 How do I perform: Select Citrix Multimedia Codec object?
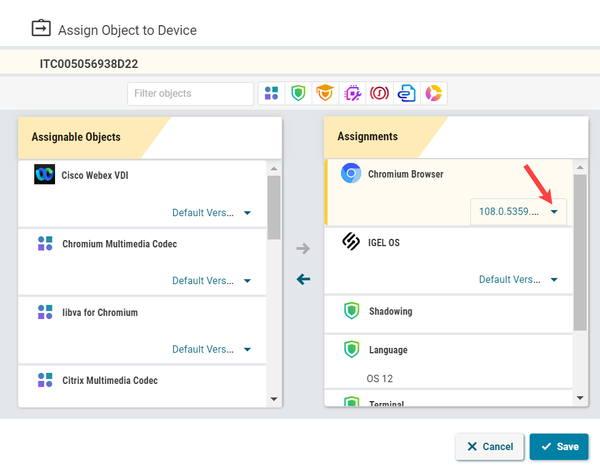(x=110, y=380)
